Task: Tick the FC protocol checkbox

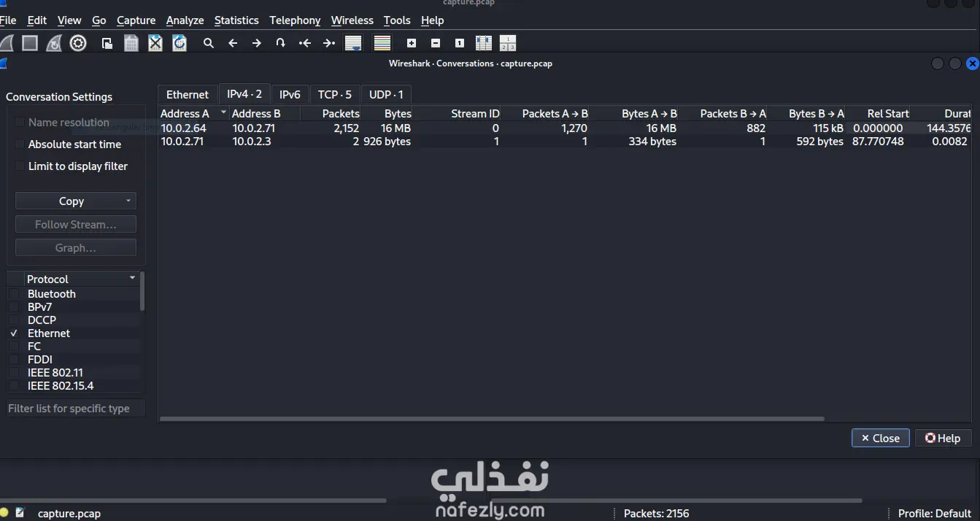Action: click(14, 347)
